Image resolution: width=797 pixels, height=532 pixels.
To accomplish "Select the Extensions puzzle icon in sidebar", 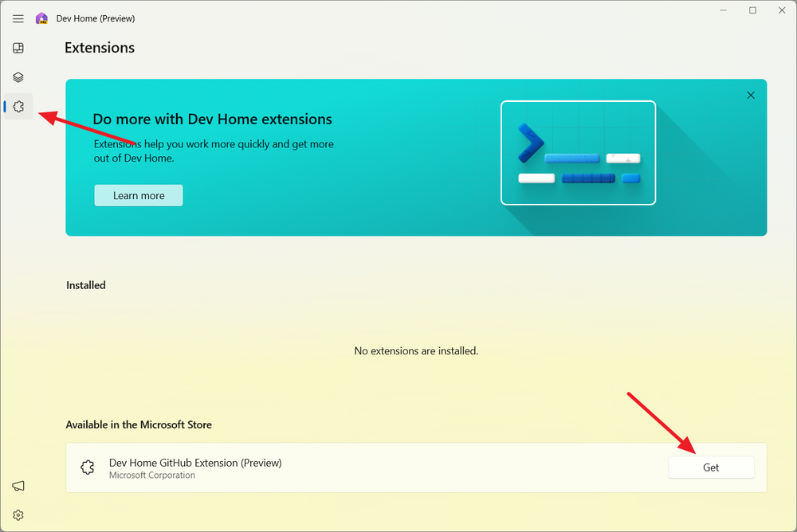I will coord(18,105).
